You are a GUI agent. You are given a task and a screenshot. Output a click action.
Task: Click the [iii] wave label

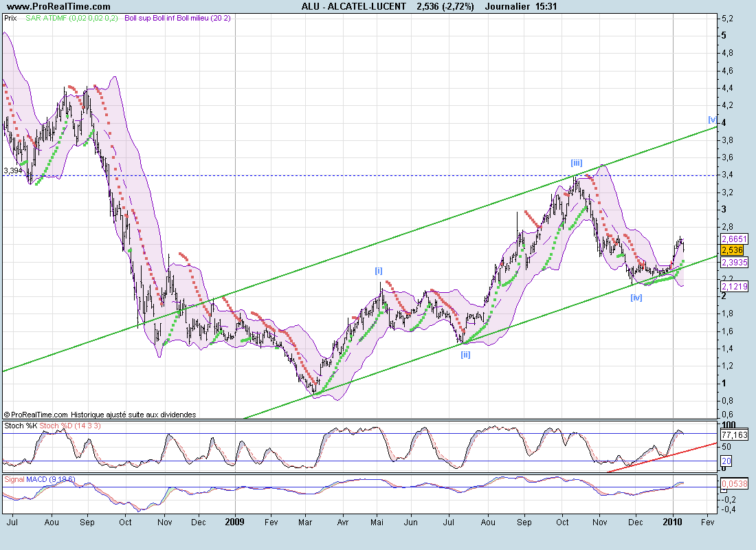click(577, 162)
